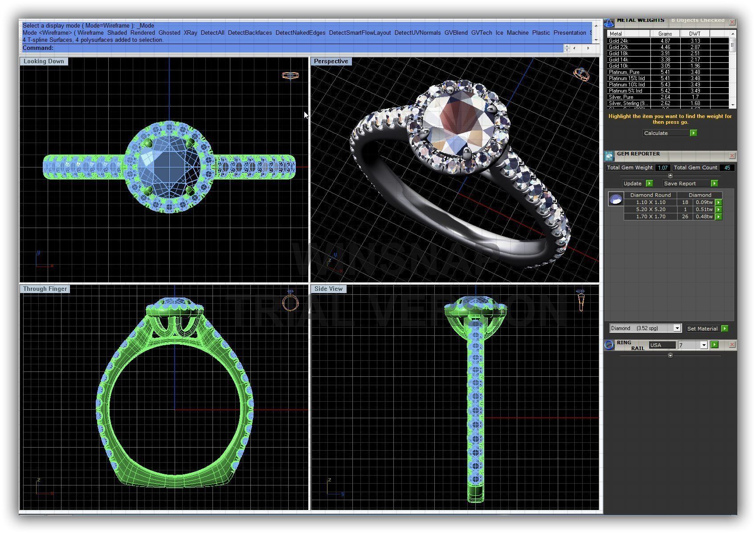Click the Gem Reporter panel icon

[x=609, y=156]
